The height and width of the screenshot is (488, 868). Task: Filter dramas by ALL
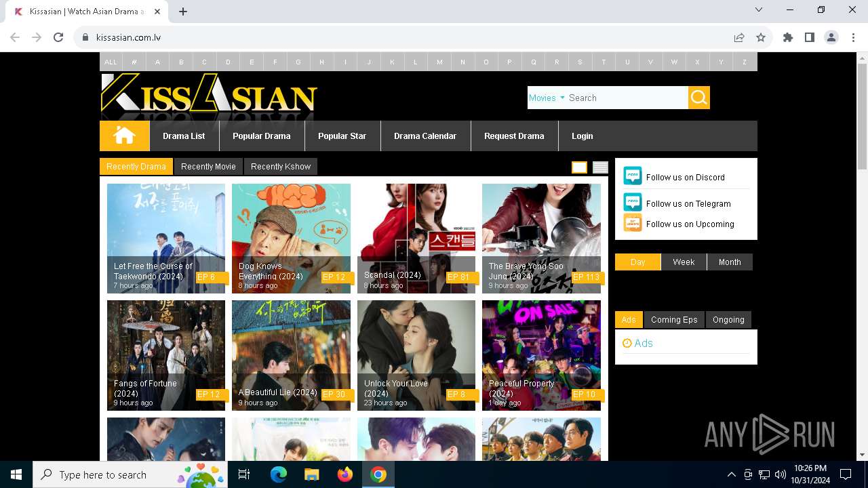(111, 62)
